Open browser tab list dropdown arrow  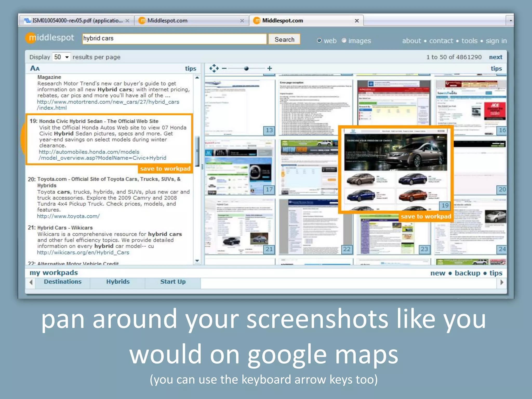(x=510, y=21)
